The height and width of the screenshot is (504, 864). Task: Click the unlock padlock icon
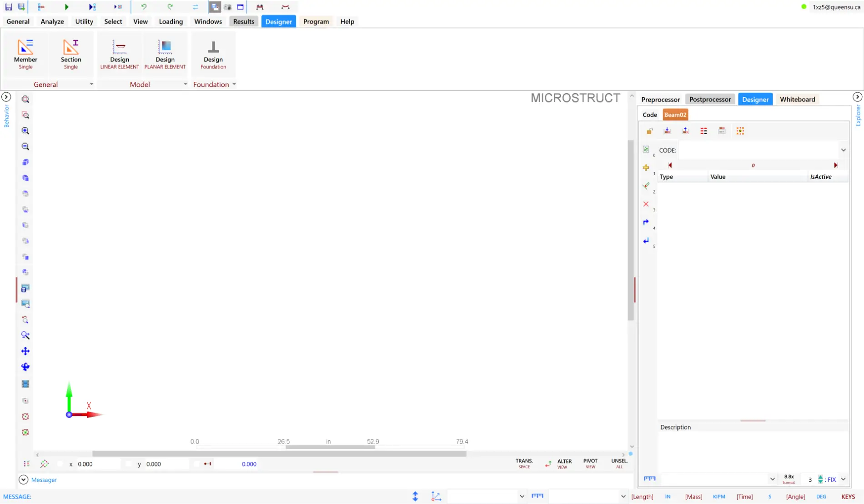coord(649,131)
